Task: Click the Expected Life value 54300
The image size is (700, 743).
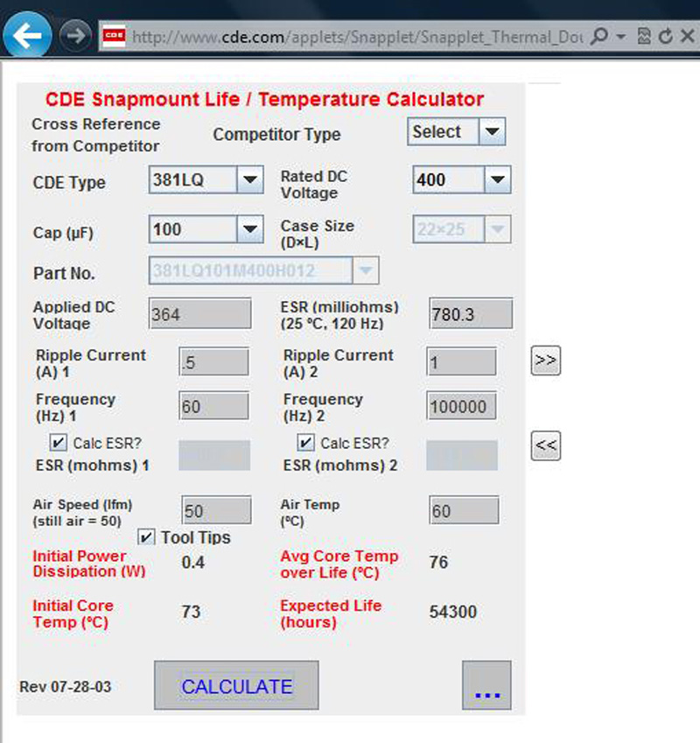Action: pyautogui.click(x=452, y=612)
